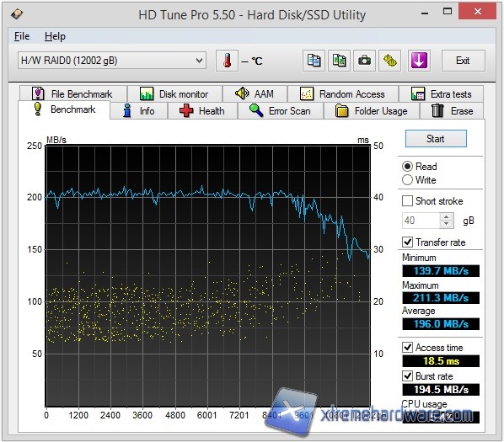504x442 pixels.
Task: Increase short stroke size with up arrow
Action: tap(446, 217)
